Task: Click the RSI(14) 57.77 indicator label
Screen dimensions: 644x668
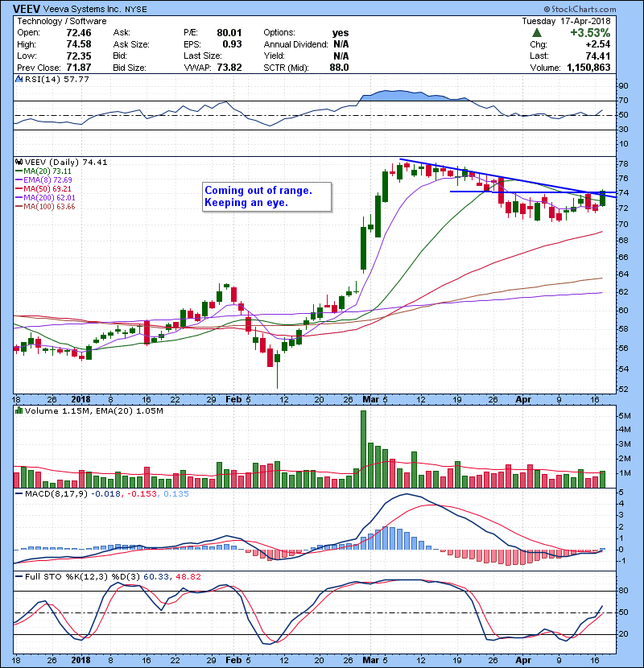Action: tap(56, 79)
